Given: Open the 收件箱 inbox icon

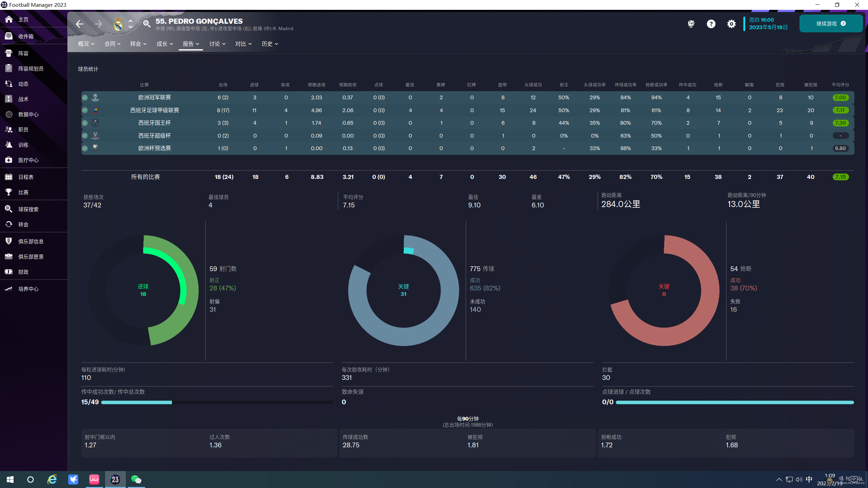Looking at the screenshot, I should 9,36.
